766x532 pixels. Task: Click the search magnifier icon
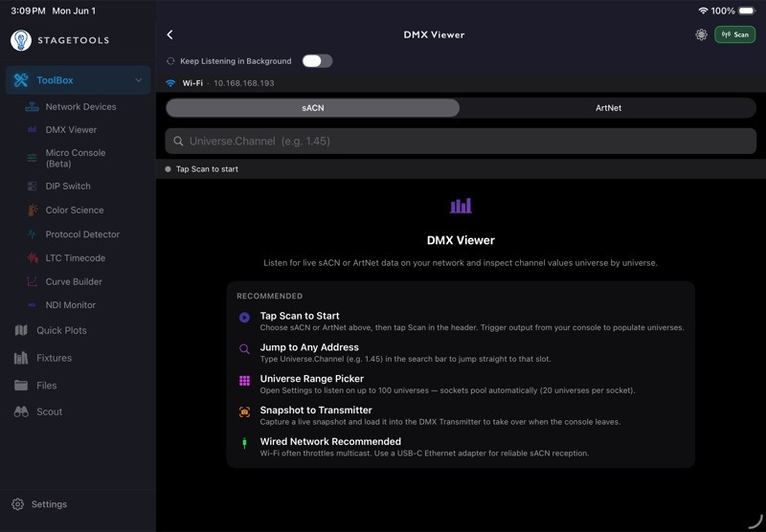pos(178,141)
